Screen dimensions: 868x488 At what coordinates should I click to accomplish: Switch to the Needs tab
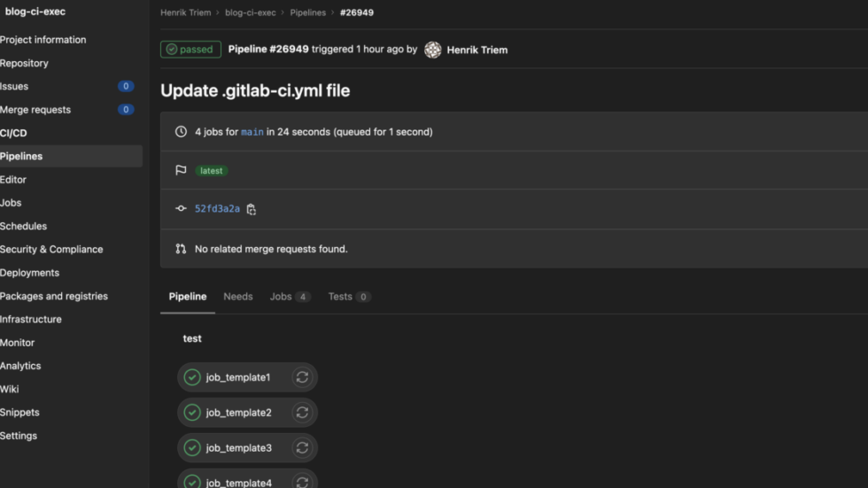point(238,297)
